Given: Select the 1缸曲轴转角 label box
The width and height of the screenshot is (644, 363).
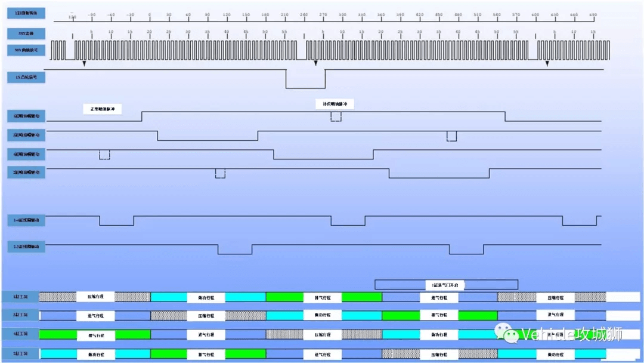Looking at the screenshot, I should pos(26,13).
